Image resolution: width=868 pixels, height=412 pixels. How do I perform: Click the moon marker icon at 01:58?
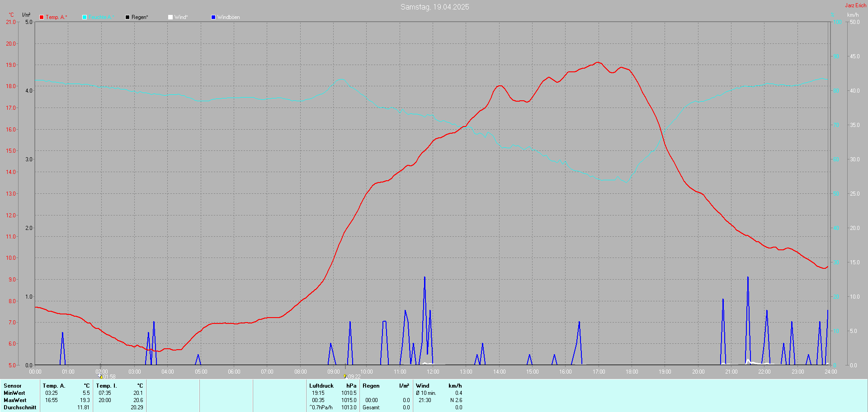tap(100, 376)
